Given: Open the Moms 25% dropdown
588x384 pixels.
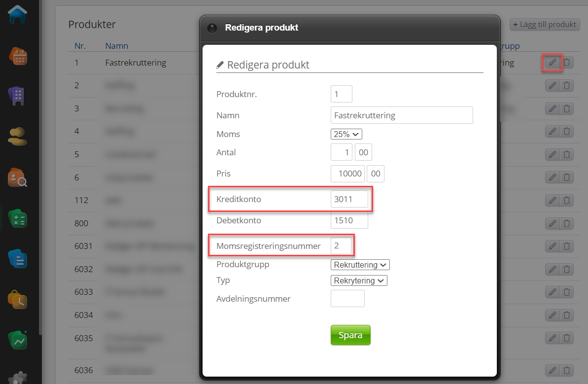Looking at the screenshot, I should pyautogui.click(x=346, y=134).
